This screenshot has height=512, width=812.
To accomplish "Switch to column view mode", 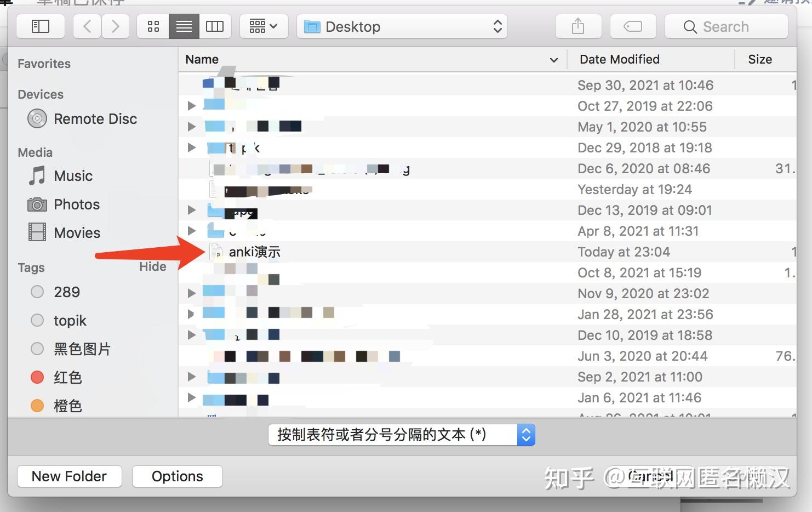I will click(215, 26).
